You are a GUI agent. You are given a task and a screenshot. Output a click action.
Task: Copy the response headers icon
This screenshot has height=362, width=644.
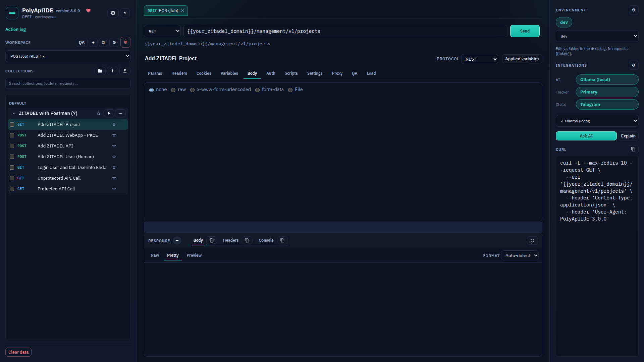[247, 240]
